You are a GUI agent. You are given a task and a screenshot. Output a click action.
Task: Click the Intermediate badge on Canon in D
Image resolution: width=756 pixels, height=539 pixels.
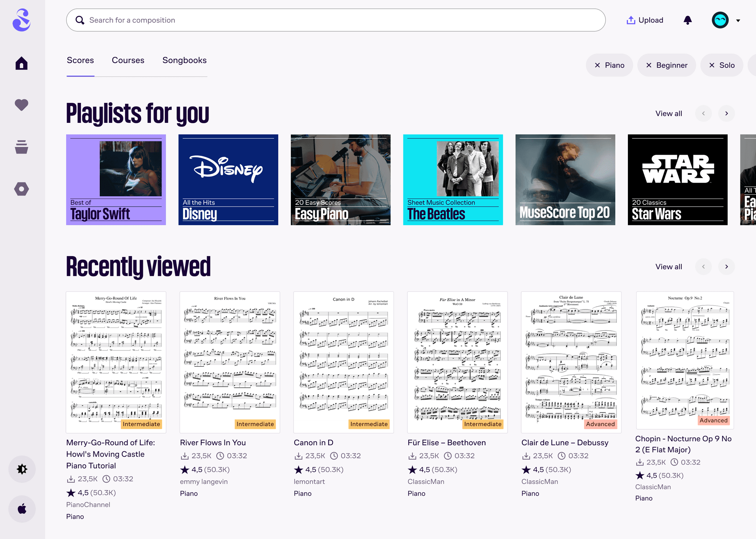pyautogui.click(x=369, y=424)
